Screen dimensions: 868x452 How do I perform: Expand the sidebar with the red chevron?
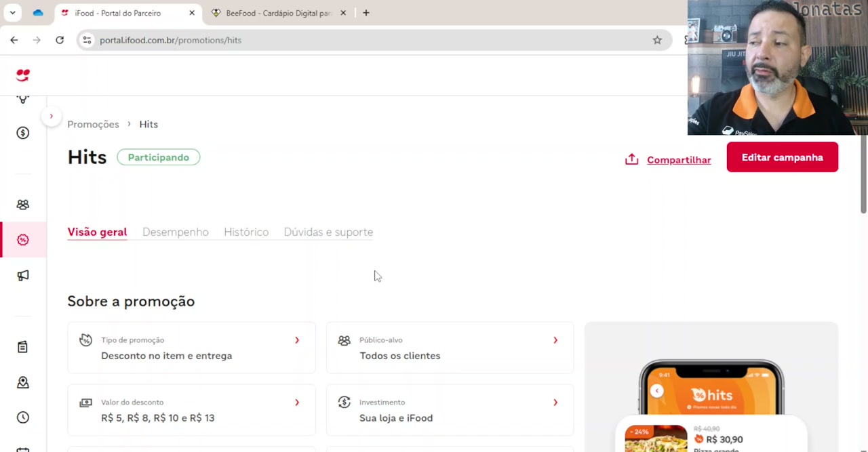tap(51, 117)
